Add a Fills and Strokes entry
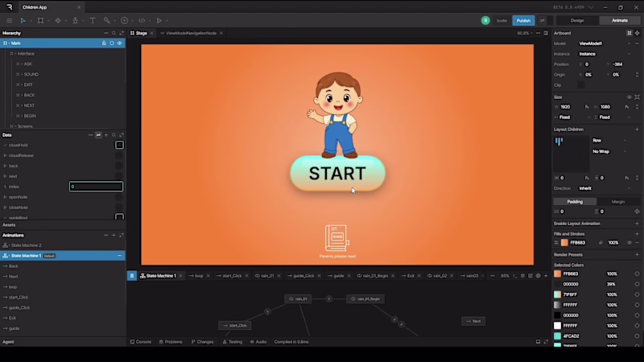This screenshot has width=644, height=362. 637,234
